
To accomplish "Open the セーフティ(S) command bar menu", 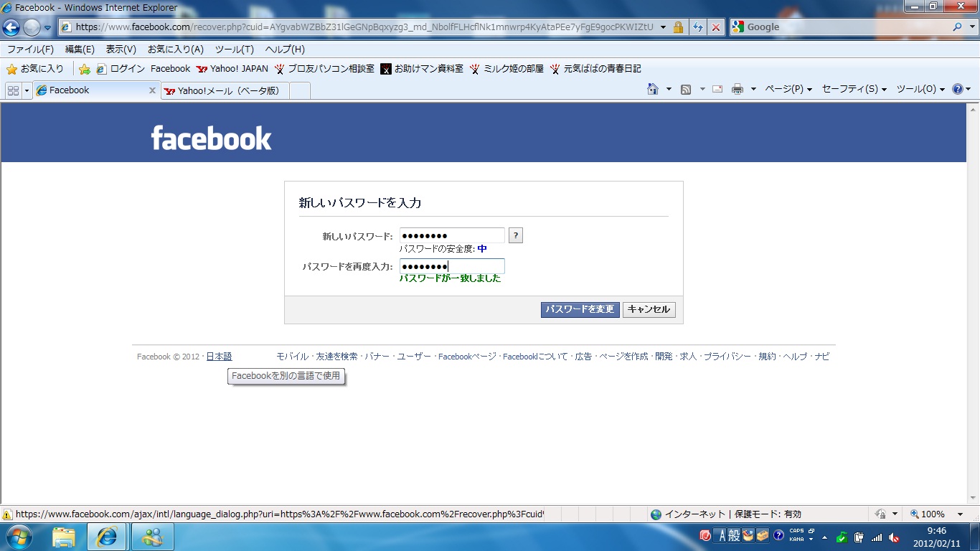I will pos(854,90).
